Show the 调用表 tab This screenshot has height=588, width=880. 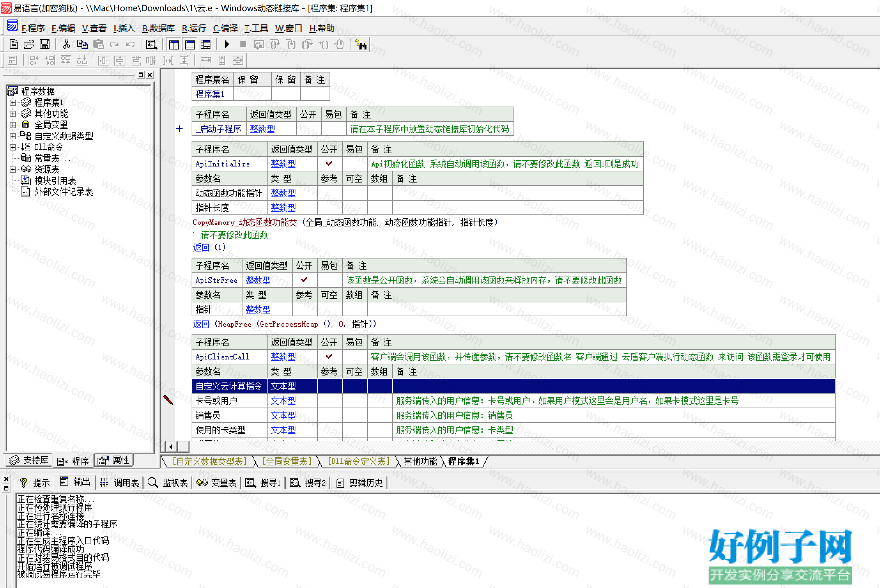click(x=120, y=482)
